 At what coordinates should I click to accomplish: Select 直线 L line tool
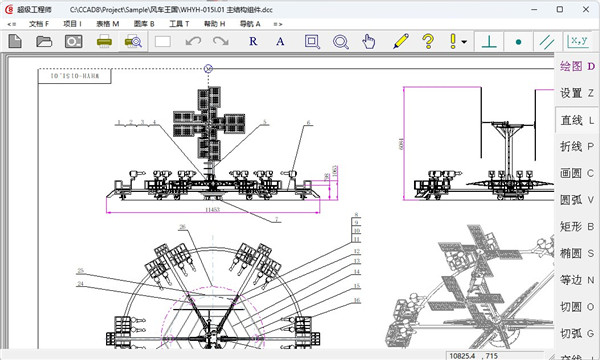pyautogui.click(x=577, y=120)
